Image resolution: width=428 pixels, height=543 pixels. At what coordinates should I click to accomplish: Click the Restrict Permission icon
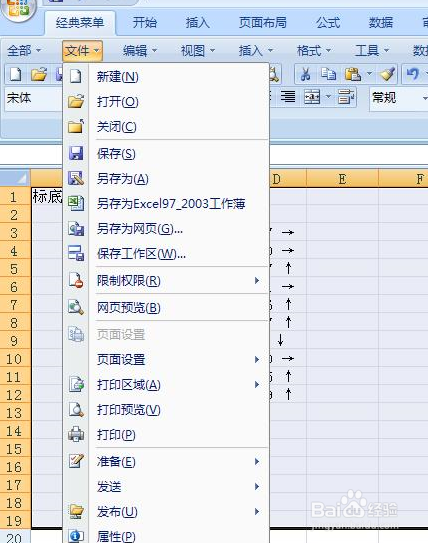point(76,280)
